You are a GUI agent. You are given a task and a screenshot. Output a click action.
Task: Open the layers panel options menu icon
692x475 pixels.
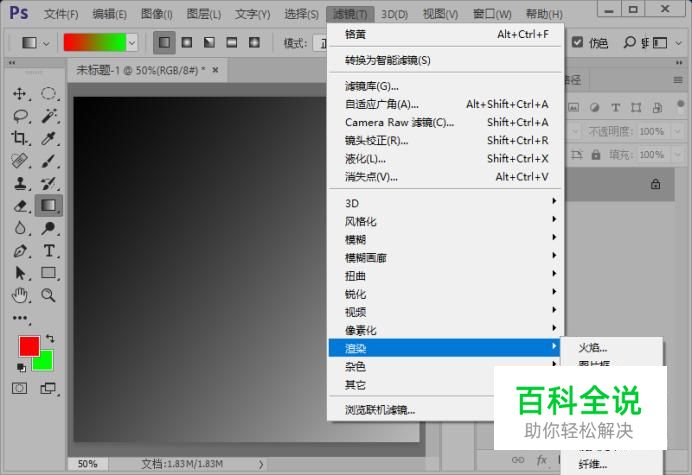[x=678, y=80]
